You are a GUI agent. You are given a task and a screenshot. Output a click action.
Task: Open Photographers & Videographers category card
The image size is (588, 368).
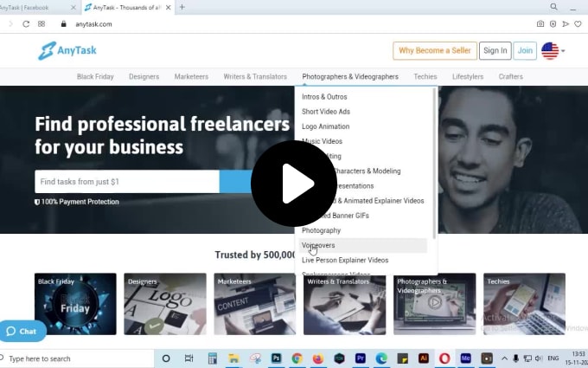coord(435,304)
